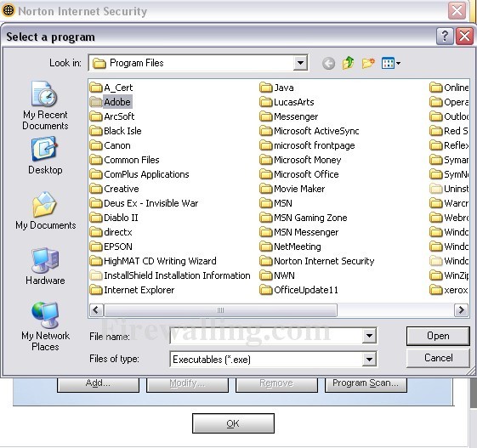Image resolution: width=477 pixels, height=448 pixels.
Task: Open the View menu icon
Action: click(x=390, y=63)
